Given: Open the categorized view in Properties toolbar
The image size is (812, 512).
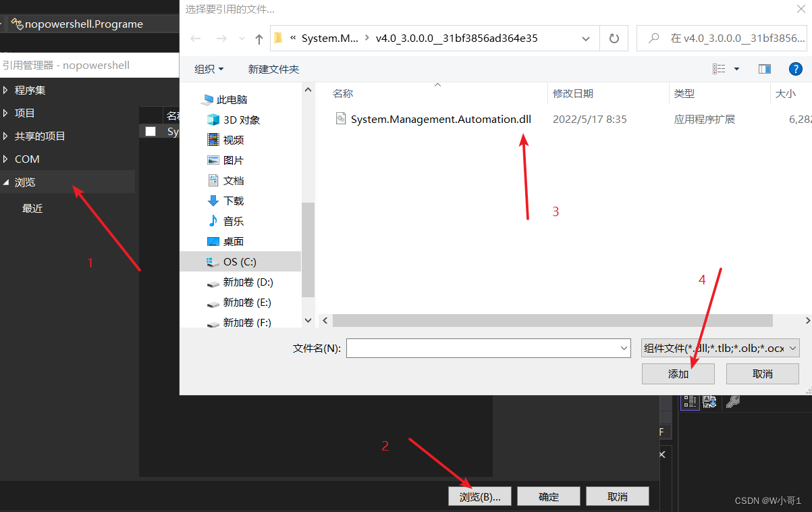Looking at the screenshot, I should 689,402.
